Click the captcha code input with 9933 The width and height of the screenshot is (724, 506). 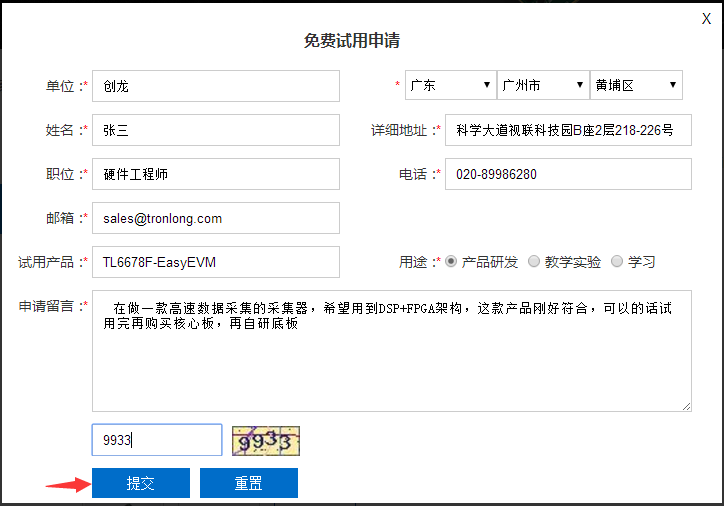157,440
